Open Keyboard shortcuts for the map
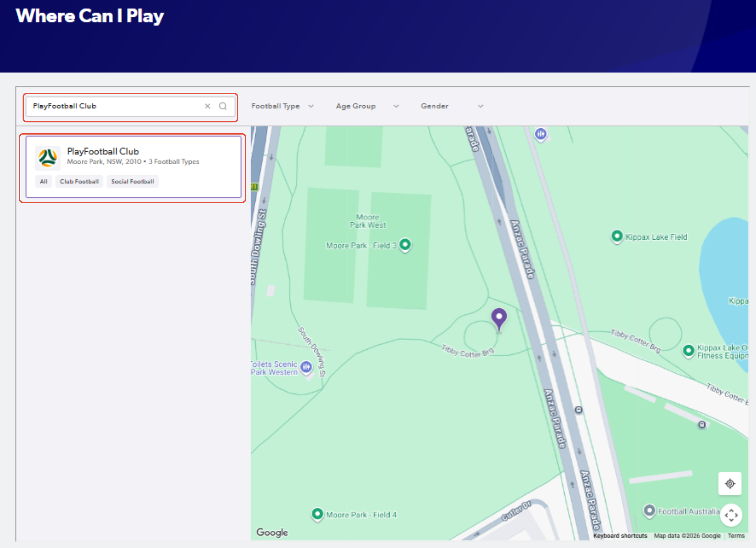Screen dimensions: 756x548 tap(620, 536)
